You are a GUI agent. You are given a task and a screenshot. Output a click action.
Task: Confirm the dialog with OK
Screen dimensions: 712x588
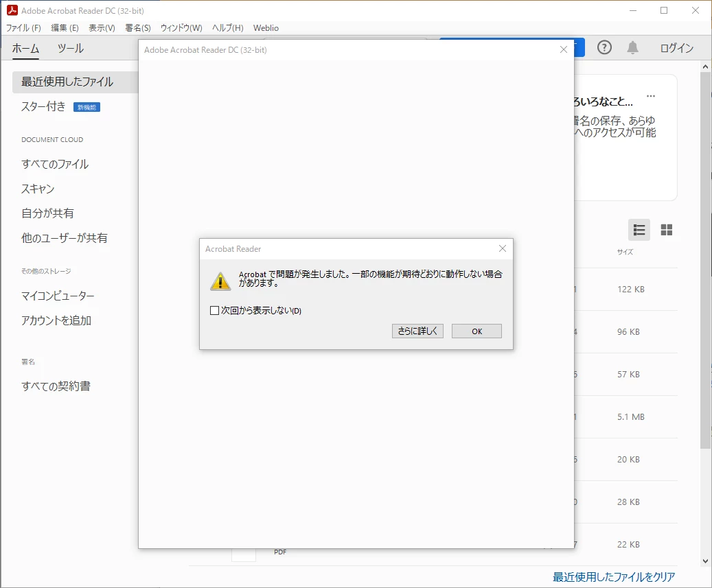coord(476,331)
